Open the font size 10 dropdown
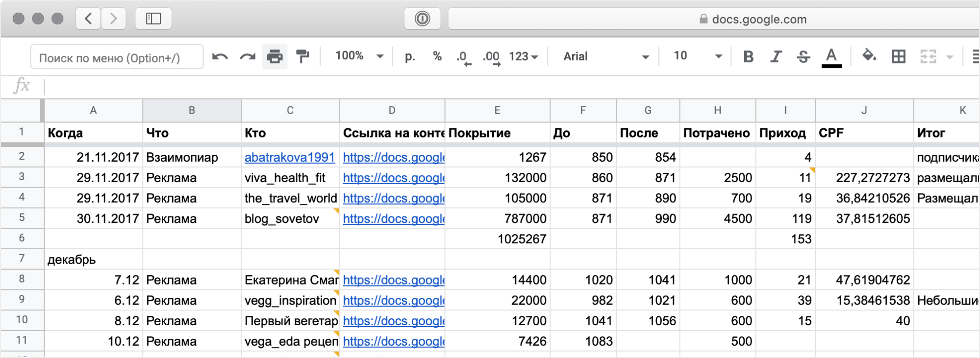This screenshot has width=980, height=358. [698, 56]
